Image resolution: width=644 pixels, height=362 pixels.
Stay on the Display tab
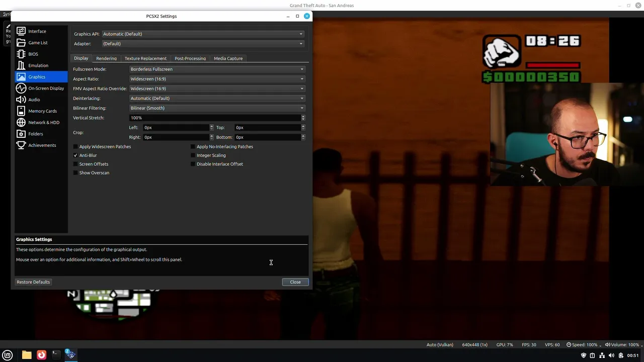(81, 58)
